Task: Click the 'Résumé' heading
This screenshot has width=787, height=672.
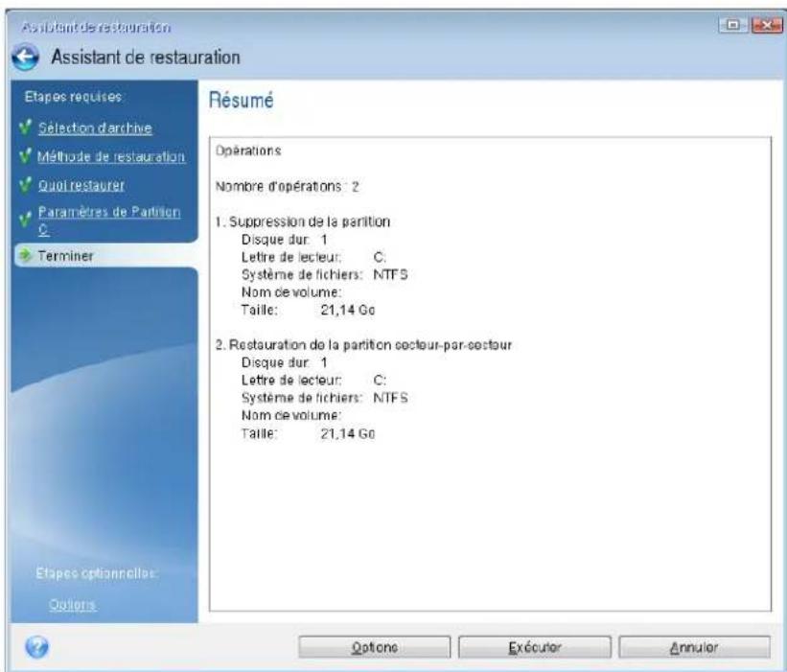Action: coord(241,100)
